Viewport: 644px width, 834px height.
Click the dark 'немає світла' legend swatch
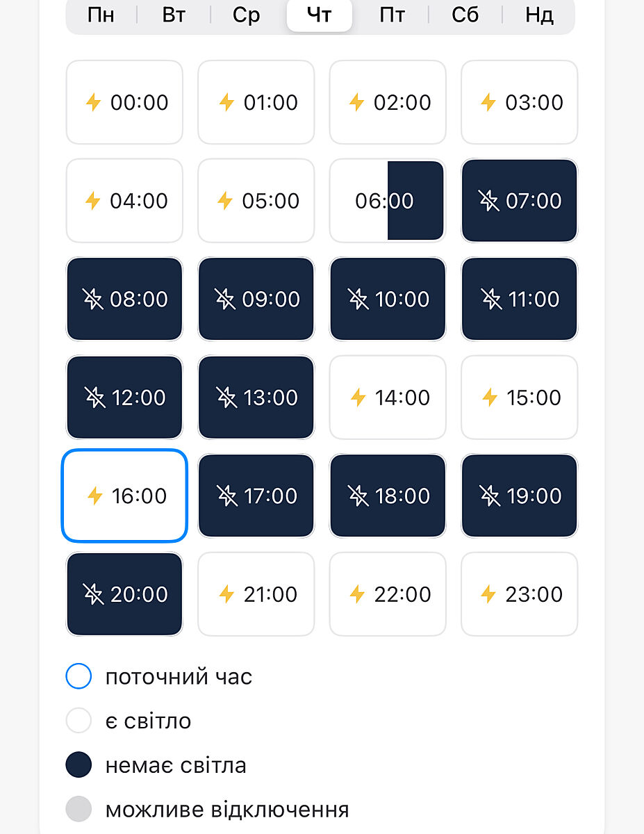[x=79, y=766]
